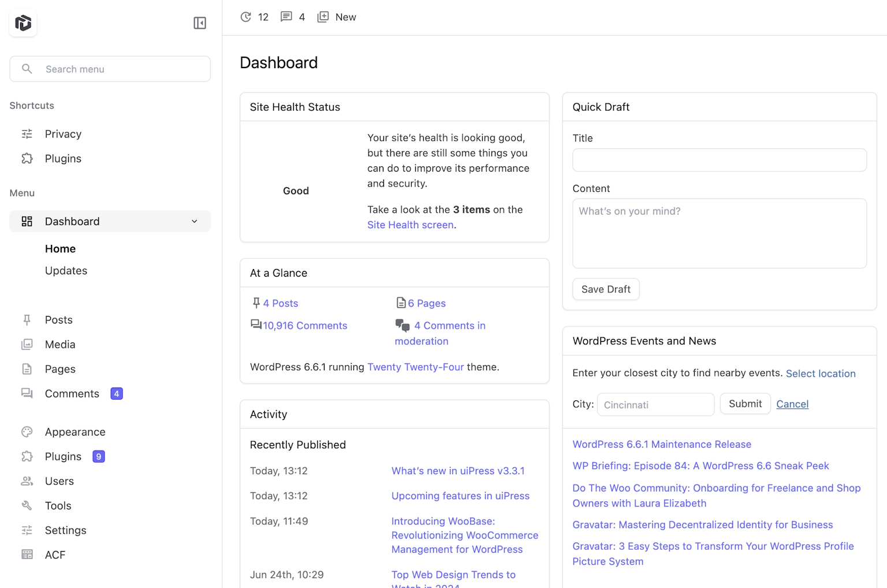Open the 10,916 Comments link
Image resolution: width=887 pixels, height=588 pixels.
pos(305,326)
